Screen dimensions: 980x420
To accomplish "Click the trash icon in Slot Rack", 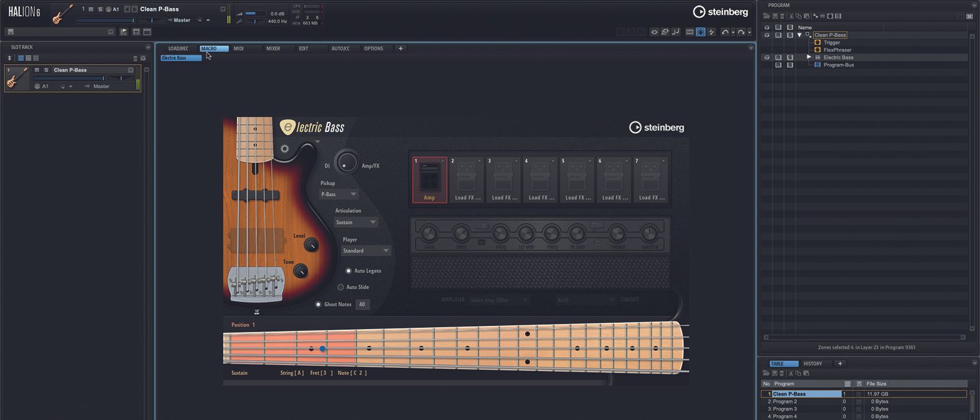I will pos(135,58).
